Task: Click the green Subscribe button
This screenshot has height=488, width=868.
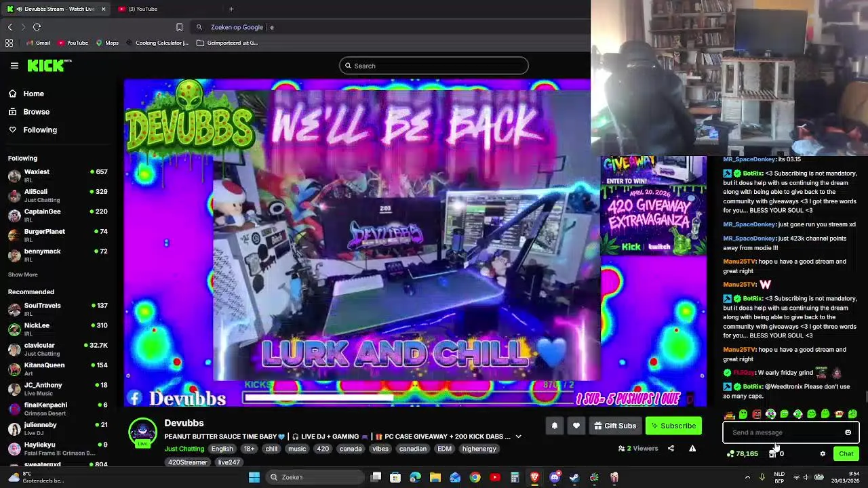Action: [673, 426]
